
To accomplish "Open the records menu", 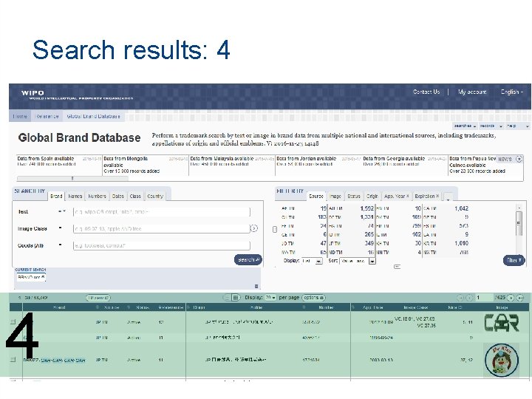I will click(491, 126).
